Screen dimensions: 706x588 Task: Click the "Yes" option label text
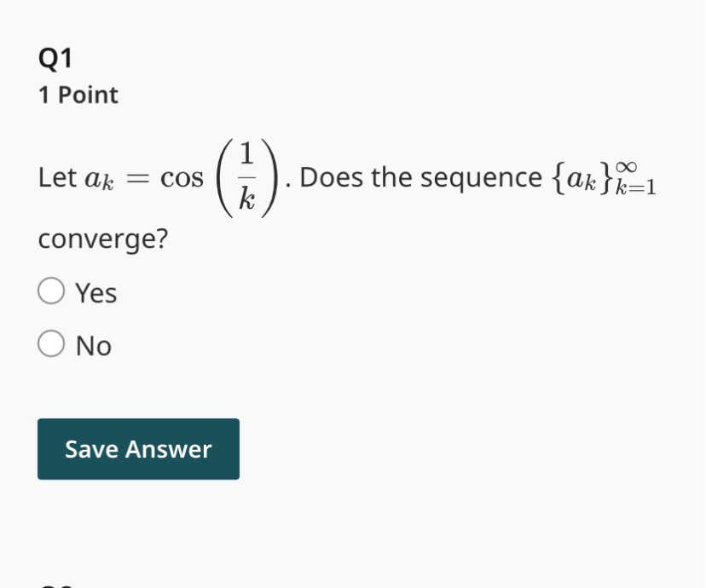pos(96,294)
